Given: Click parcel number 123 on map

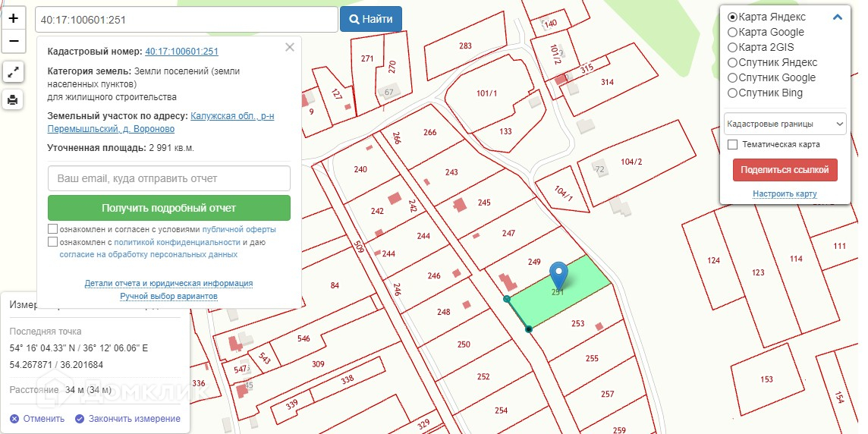Looking at the screenshot, I should pos(758,272).
